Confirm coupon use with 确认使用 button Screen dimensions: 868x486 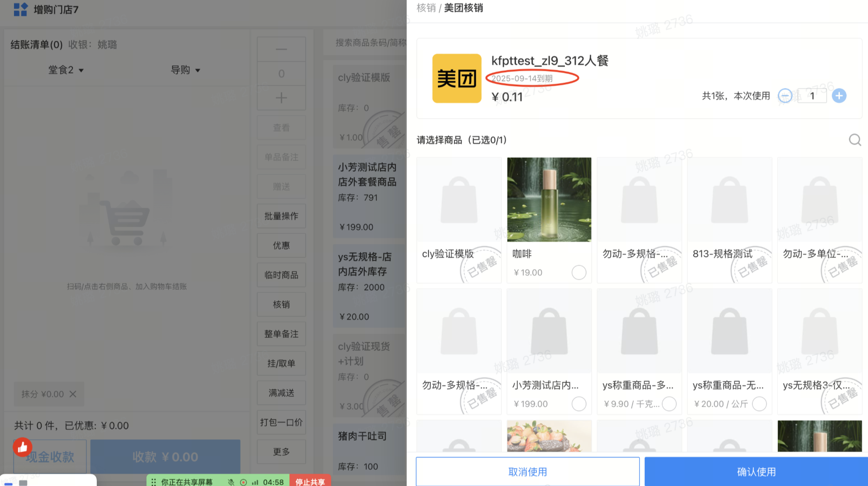pyautogui.click(x=755, y=471)
